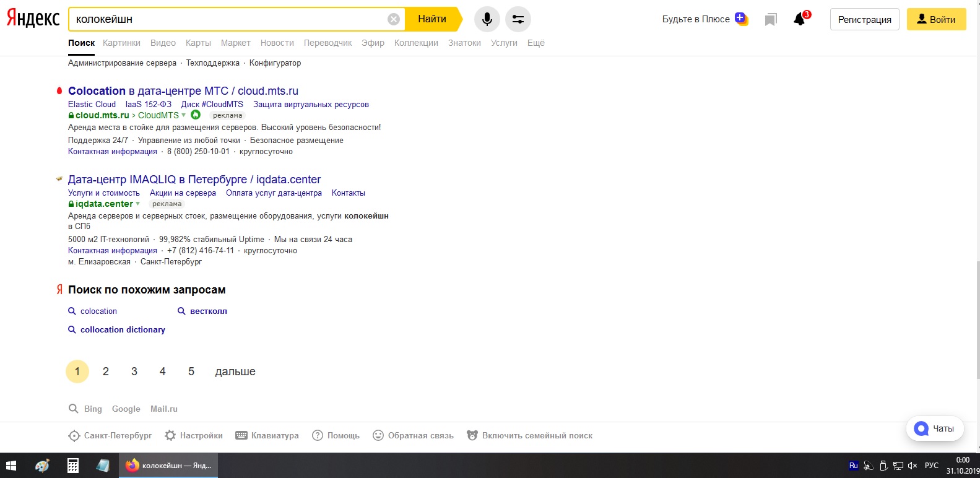The image size is (980, 478).
Task: Click the gear icon next to Настройки
Action: (170, 435)
